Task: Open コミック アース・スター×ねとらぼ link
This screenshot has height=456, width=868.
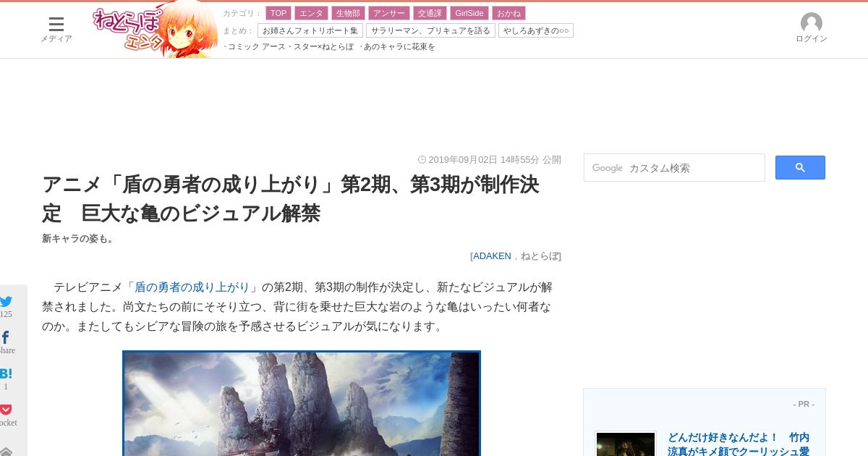Action: tap(289, 46)
